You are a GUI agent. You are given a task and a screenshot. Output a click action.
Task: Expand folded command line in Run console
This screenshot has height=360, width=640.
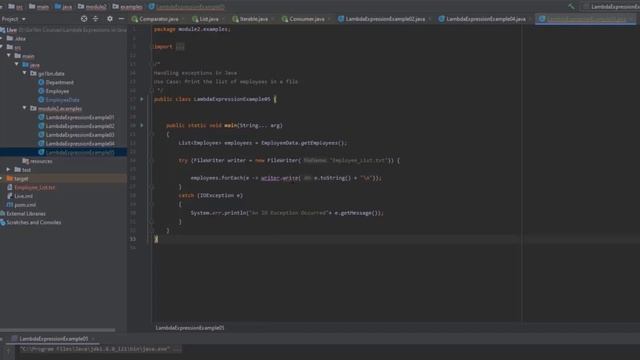tap(176, 349)
